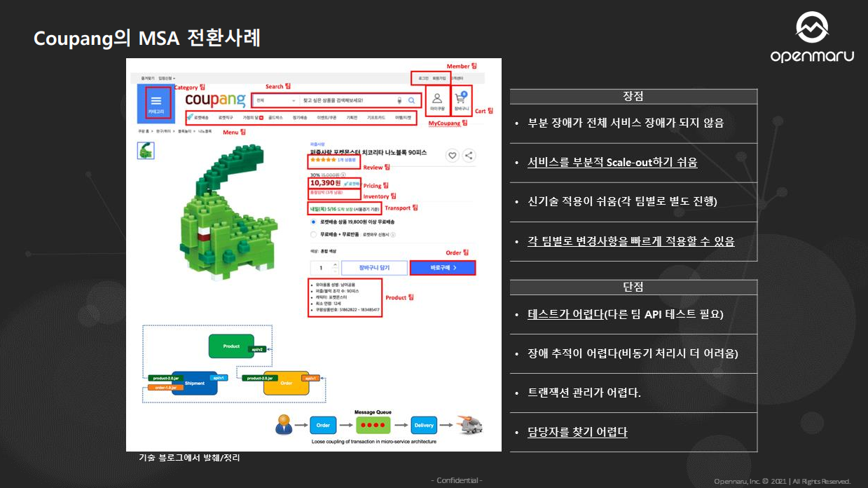Screen dimensions: 868x488
Task: Select the 로켓배송 상품 19,800원 radio option
Action: click(313, 222)
